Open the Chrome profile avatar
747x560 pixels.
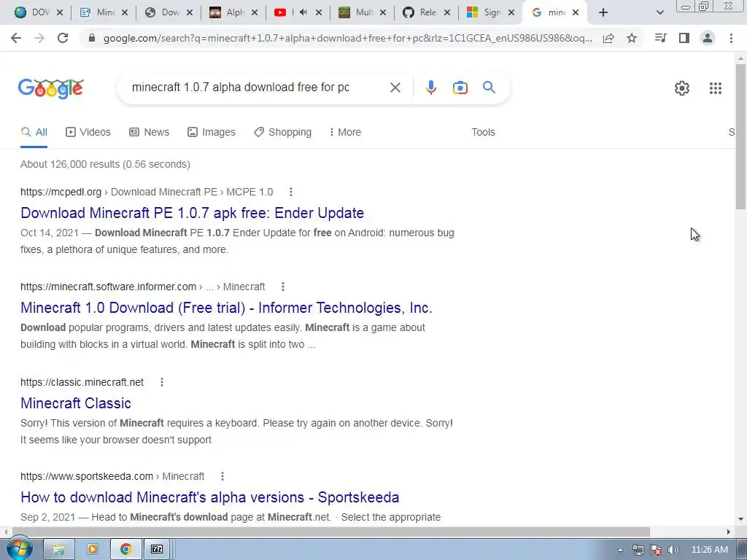click(708, 38)
